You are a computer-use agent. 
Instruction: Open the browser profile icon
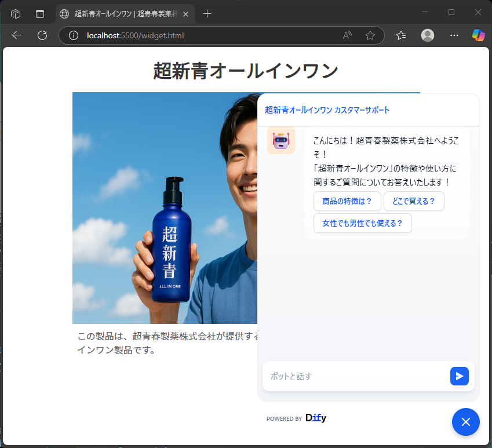427,35
